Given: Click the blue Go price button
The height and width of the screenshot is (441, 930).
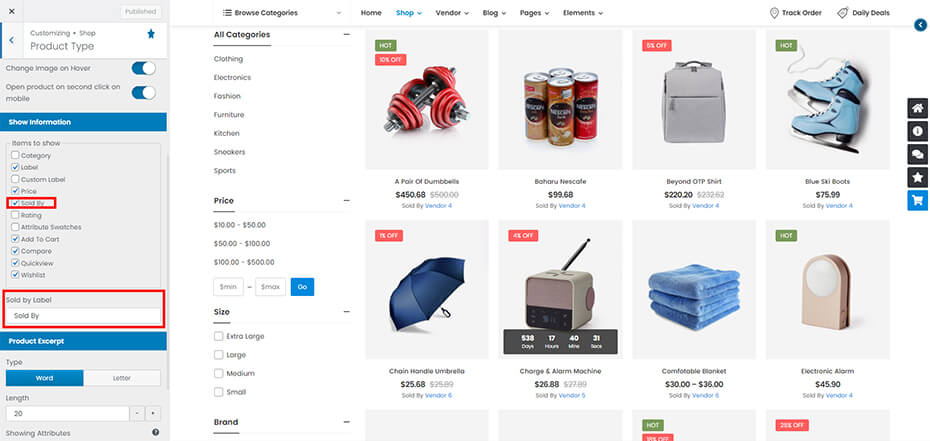Looking at the screenshot, I should (302, 287).
